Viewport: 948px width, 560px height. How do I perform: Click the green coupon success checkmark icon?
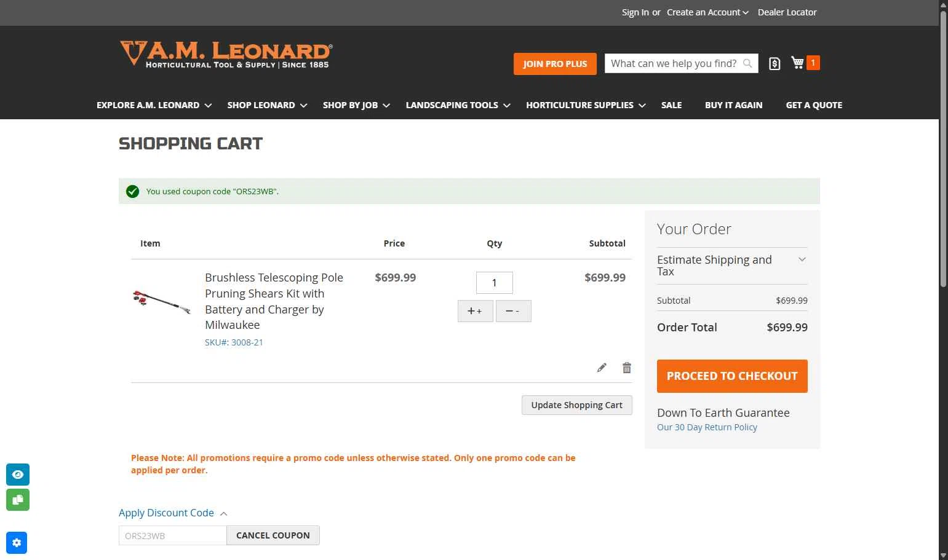(x=132, y=191)
